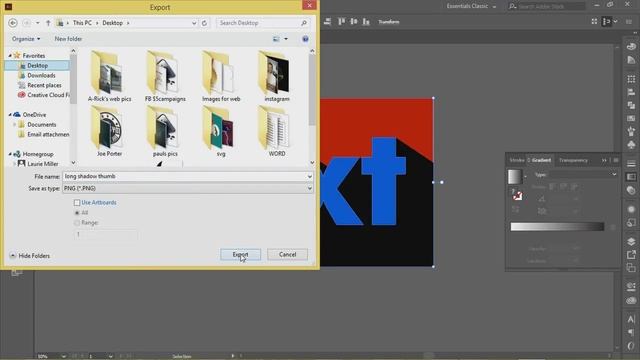Select Downloads in Favorites tree
Screen dimensions: 640x360
(41, 75)
